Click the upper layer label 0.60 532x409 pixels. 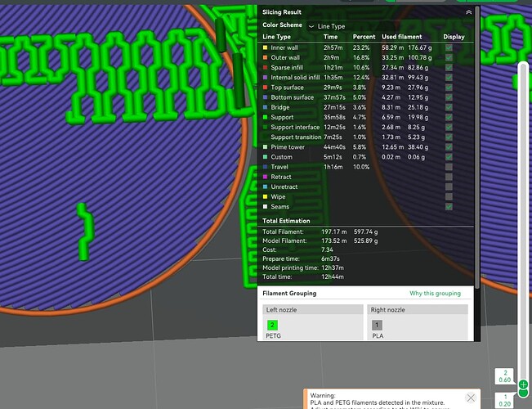coord(504,380)
